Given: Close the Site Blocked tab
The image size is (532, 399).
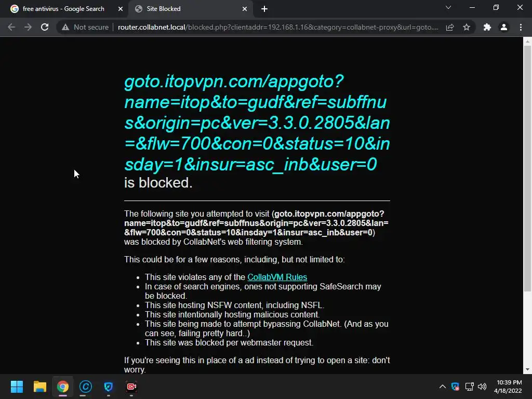Looking at the screenshot, I should pyautogui.click(x=245, y=9).
